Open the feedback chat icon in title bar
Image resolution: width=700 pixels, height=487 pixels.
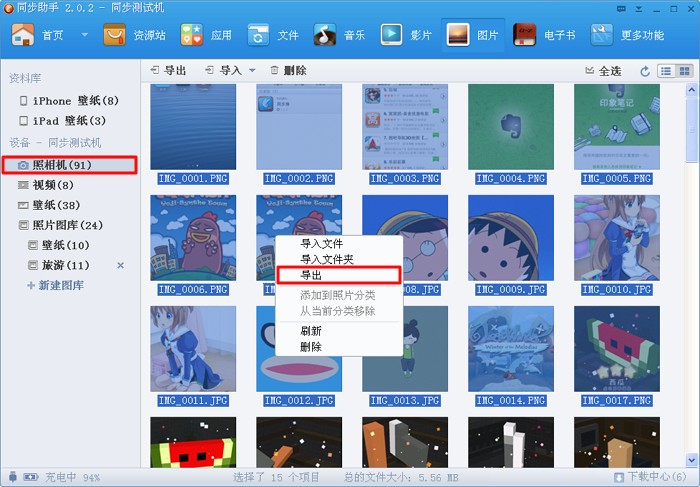621,9
